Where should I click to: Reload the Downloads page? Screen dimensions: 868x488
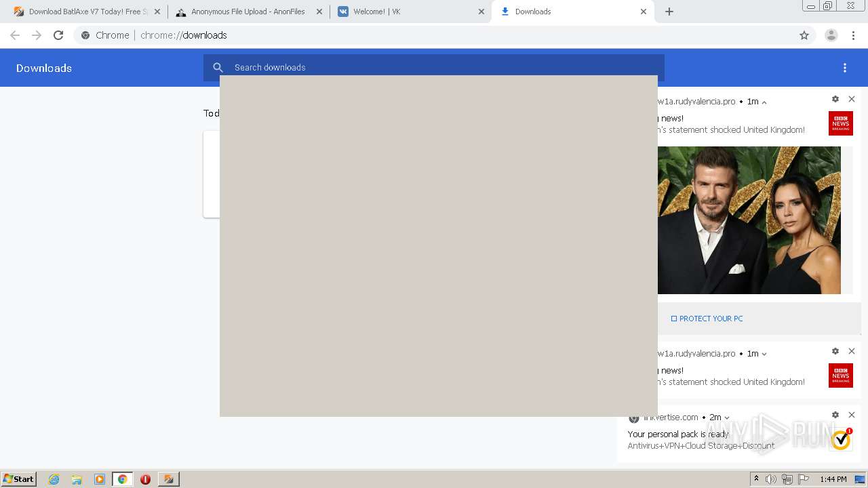pos(58,35)
